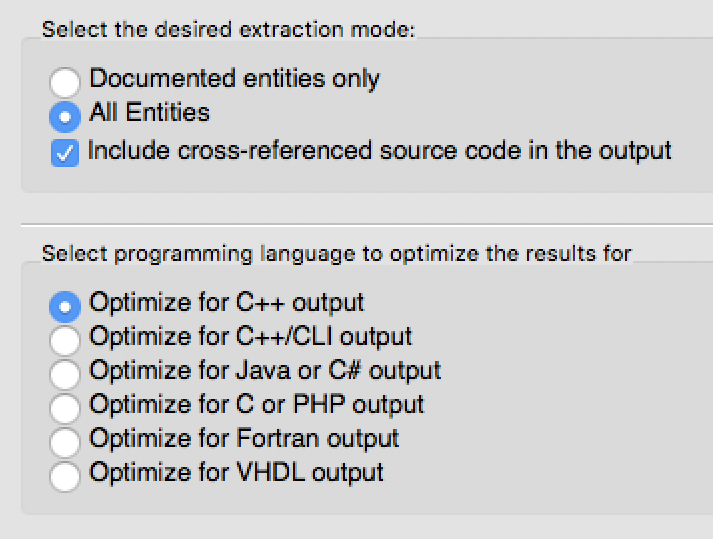Click the 'Select the desired extraction mode:' heading
This screenshot has height=539, width=713.
point(229,30)
